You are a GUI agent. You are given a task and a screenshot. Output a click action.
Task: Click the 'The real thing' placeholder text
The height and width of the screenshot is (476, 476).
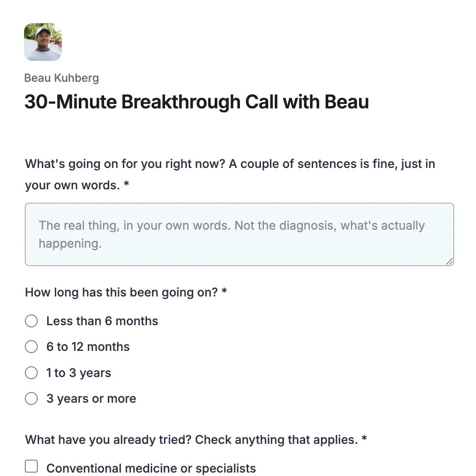point(232,234)
